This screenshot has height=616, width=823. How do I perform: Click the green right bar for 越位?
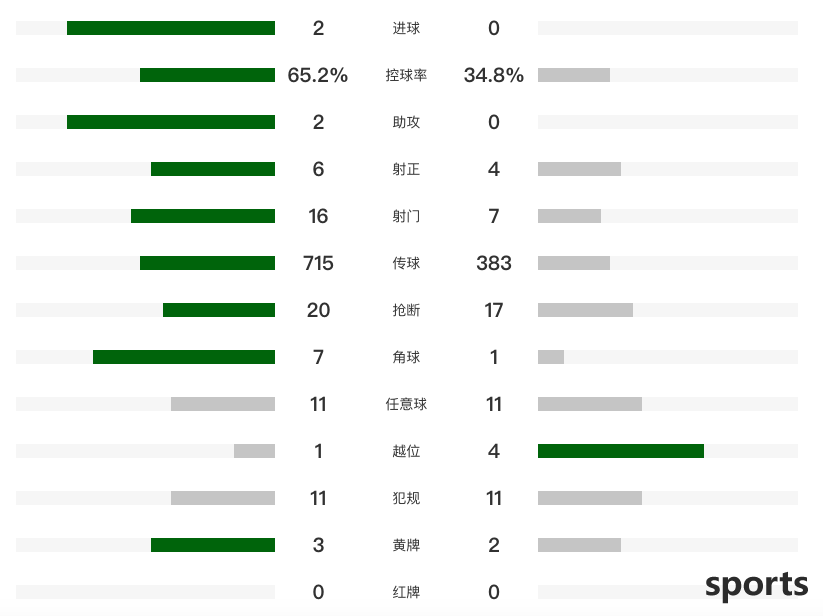coord(621,451)
